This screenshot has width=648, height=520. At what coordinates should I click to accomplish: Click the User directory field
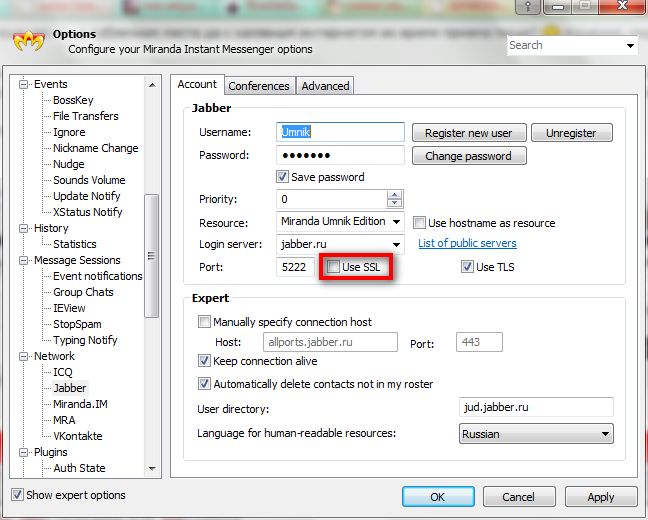click(x=536, y=407)
